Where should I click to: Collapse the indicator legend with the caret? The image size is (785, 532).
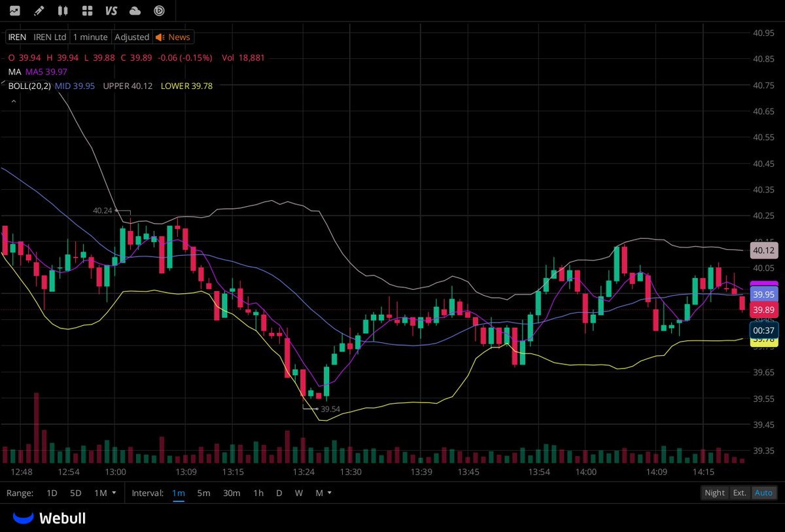[12, 101]
